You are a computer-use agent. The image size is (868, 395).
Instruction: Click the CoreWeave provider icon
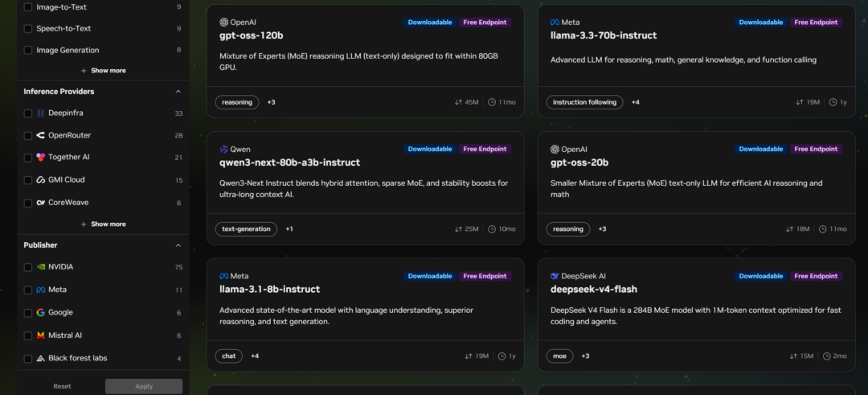40,203
